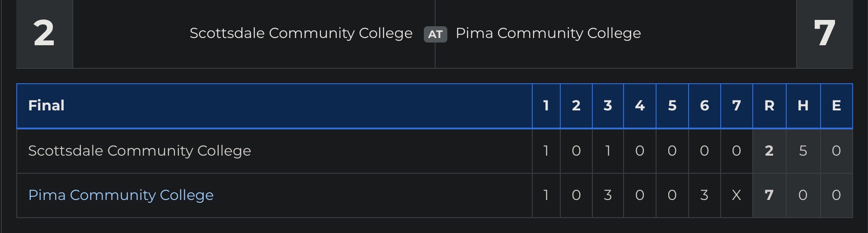Select the inning 7 column header
The height and width of the screenshot is (233, 868).
[x=737, y=105]
